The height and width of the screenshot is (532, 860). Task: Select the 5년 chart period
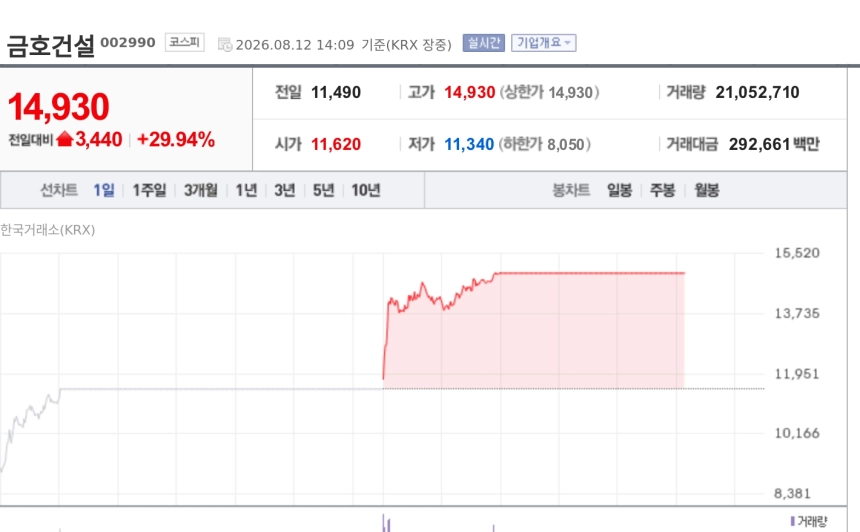coord(324,190)
